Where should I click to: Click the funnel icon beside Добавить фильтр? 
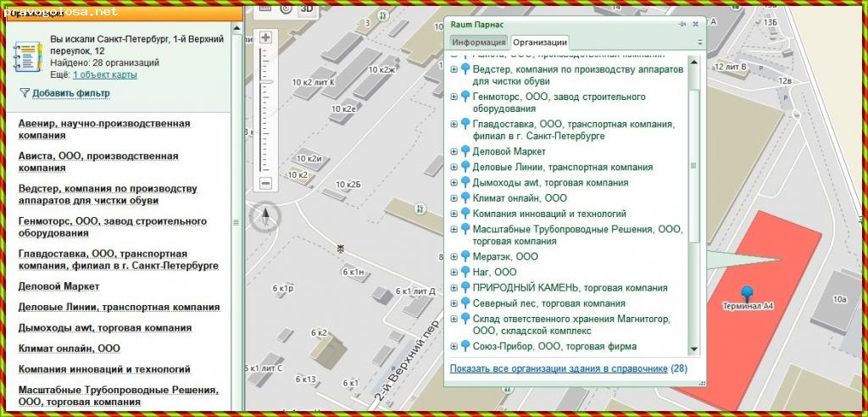[x=24, y=93]
